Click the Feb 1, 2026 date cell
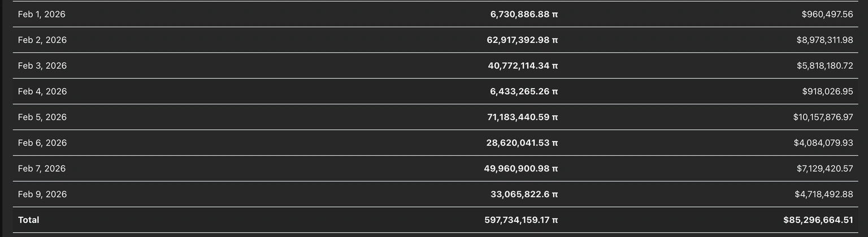 click(x=42, y=14)
